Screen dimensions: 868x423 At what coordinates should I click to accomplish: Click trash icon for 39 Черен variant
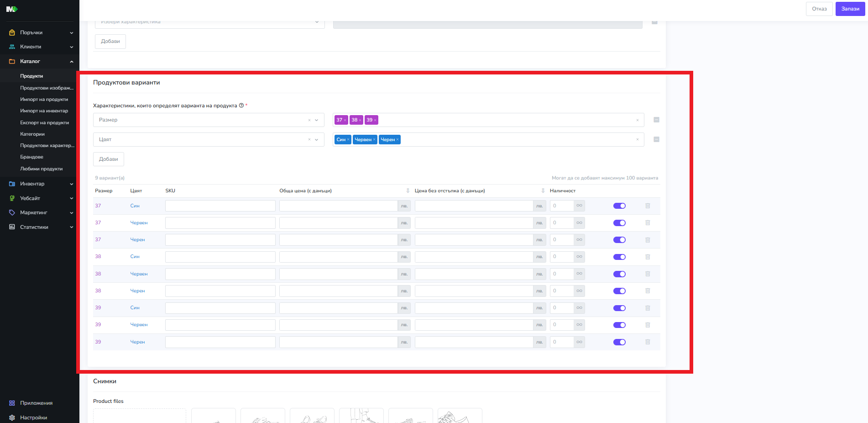pos(647,342)
